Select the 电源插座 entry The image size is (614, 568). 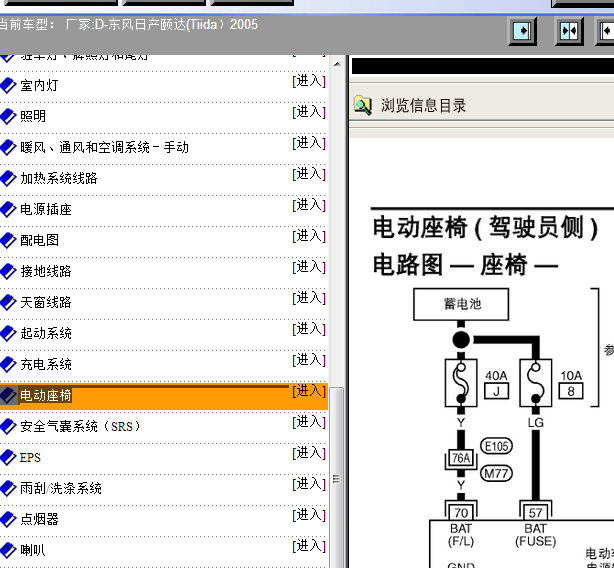46,209
